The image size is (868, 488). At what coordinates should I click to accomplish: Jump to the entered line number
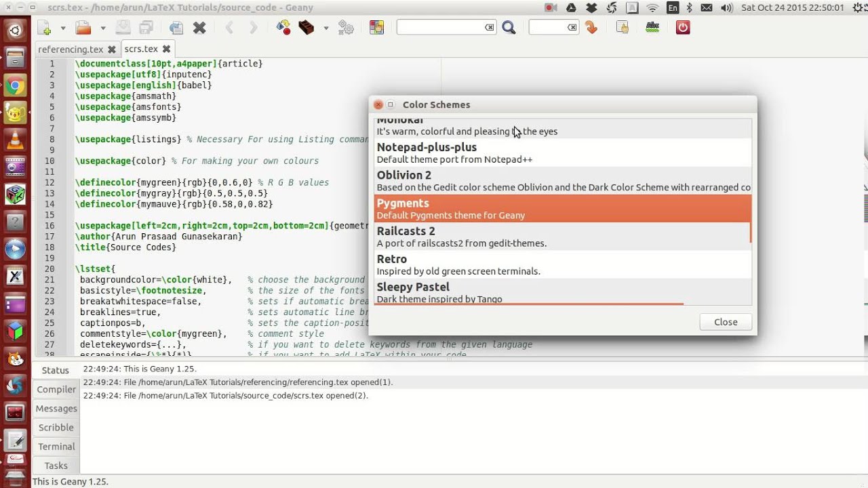pos(591,28)
